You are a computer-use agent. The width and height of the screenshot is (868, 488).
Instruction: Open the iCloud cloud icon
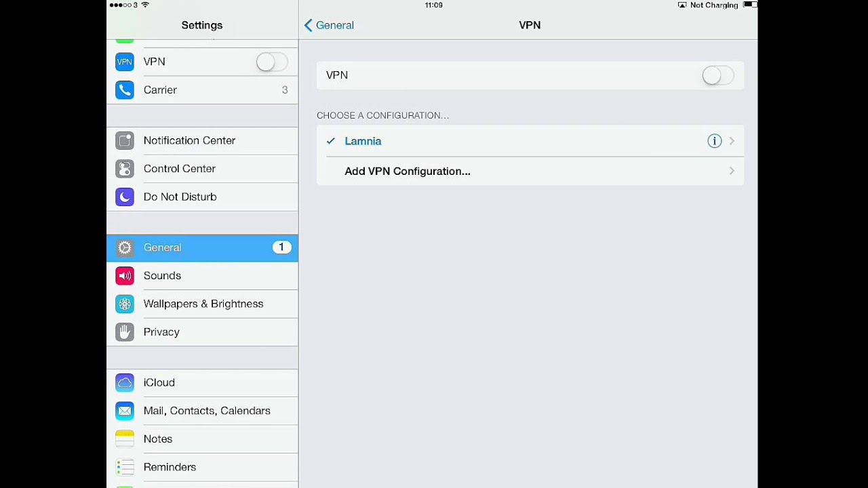pyautogui.click(x=125, y=383)
